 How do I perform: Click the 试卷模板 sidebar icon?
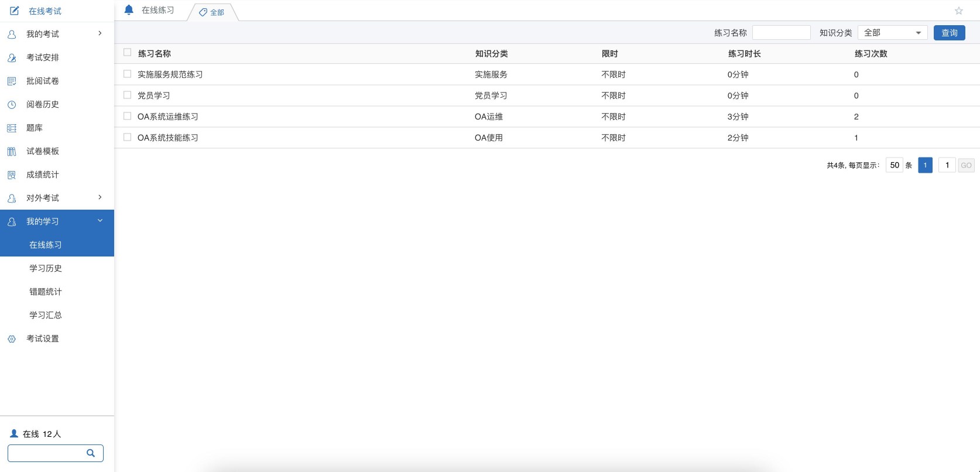point(12,151)
